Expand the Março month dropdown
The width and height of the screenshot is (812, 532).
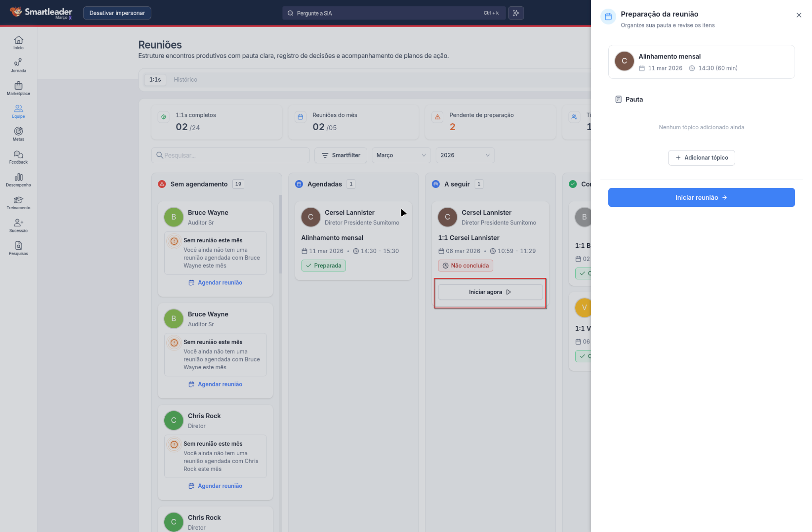point(401,155)
